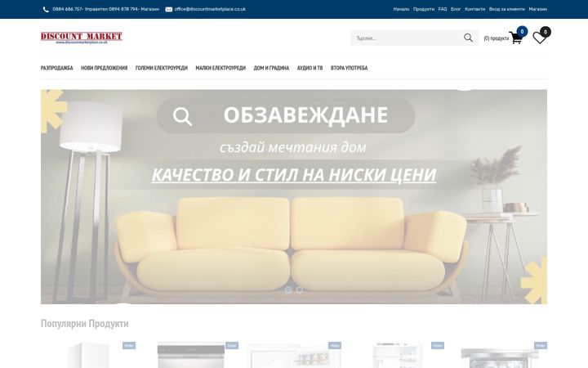Click the Популярни Продукти heading
The height and width of the screenshot is (368, 588).
click(84, 323)
